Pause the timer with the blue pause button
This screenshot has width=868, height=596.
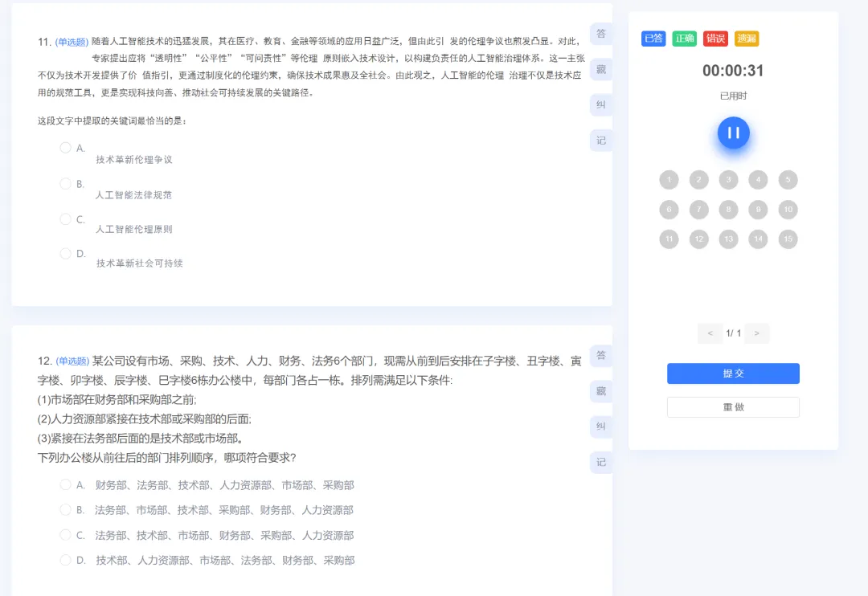pos(733,133)
